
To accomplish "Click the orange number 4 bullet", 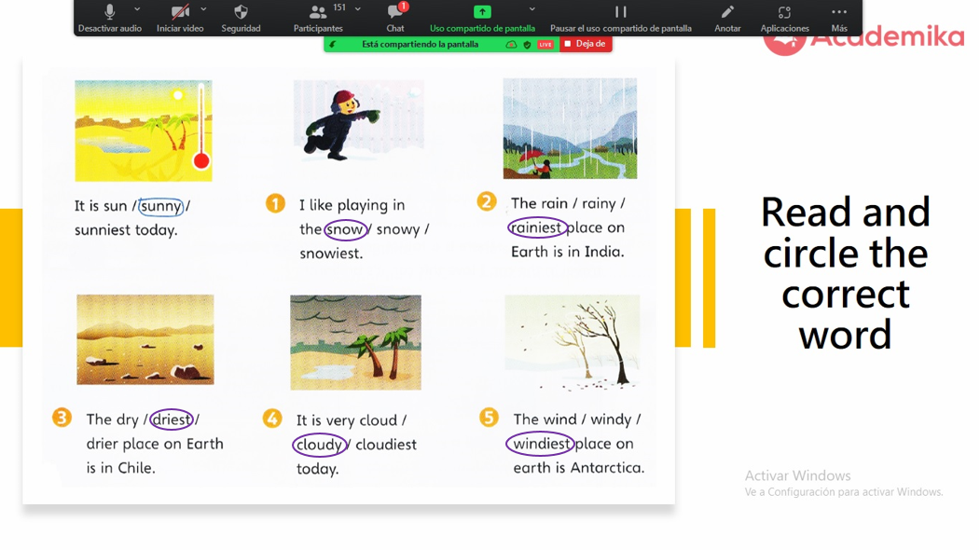I will pyautogui.click(x=272, y=418).
